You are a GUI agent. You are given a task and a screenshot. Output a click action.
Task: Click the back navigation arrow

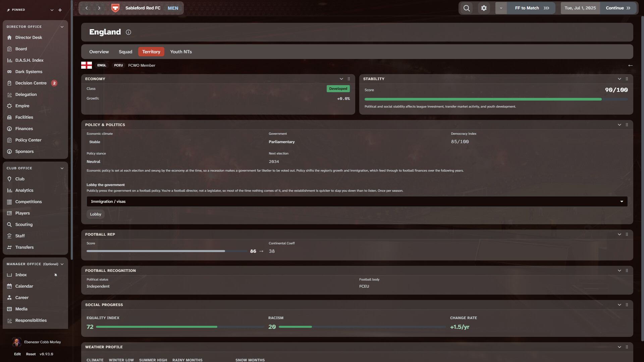(87, 8)
